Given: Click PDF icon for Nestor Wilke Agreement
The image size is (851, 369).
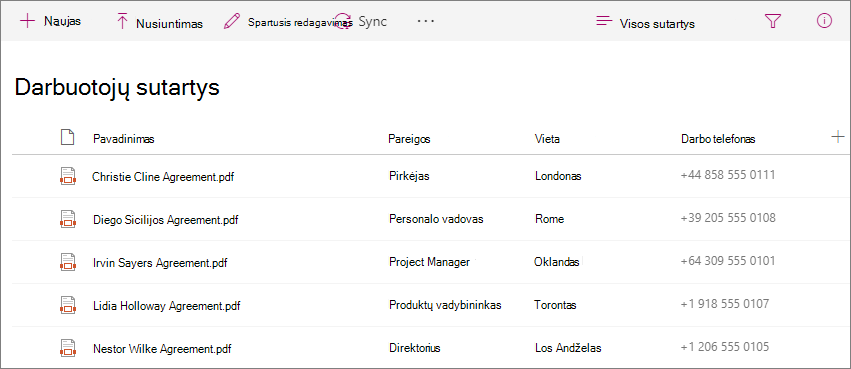Looking at the screenshot, I should (67, 347).
